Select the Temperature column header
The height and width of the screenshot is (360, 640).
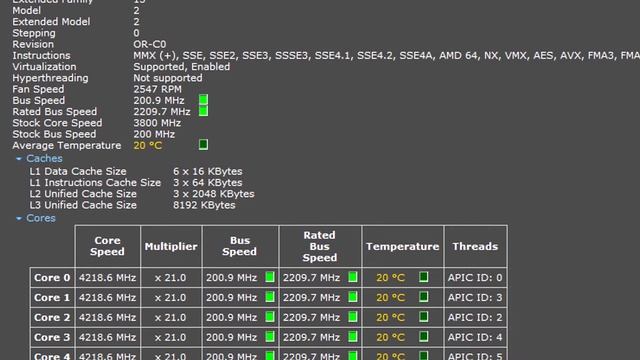[x=402, y=246]
